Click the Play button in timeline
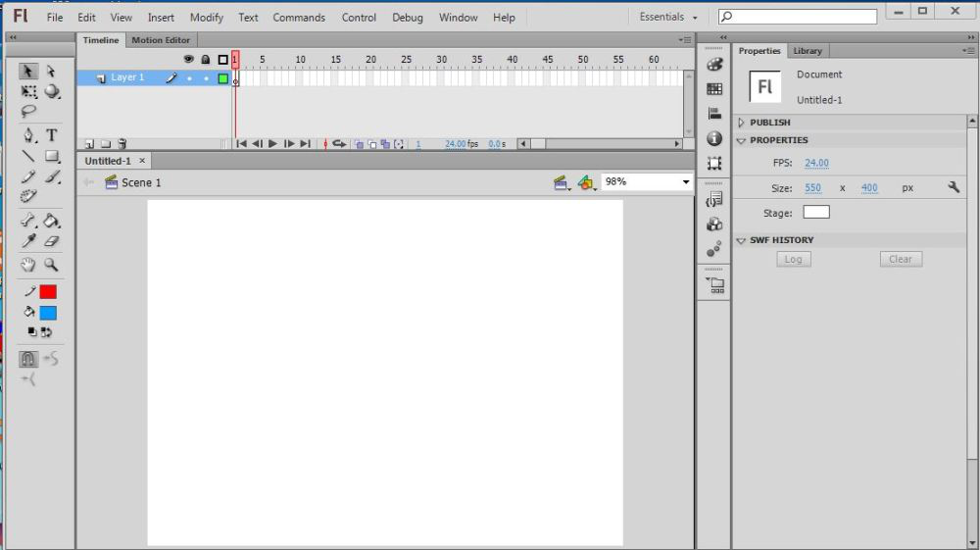The height and width of the screenshot is (550, 980). coord(272,144)
